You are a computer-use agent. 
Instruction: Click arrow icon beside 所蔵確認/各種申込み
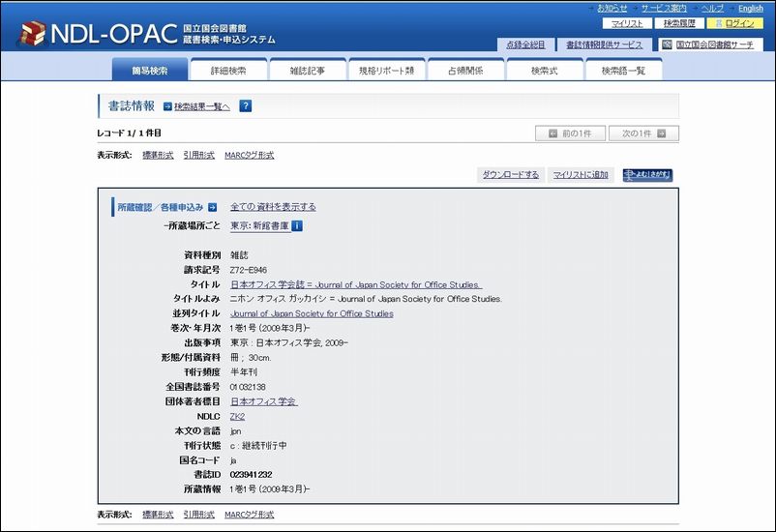[x=212, y=207]
